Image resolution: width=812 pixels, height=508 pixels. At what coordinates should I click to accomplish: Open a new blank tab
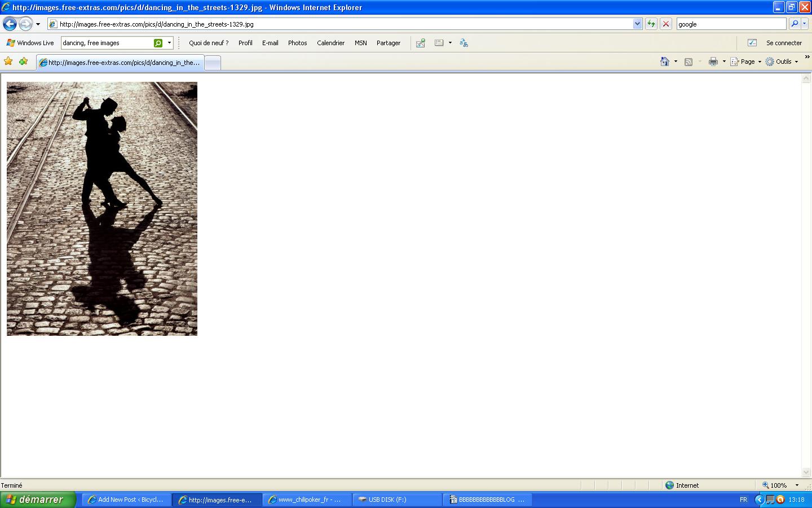pos(212,63)
